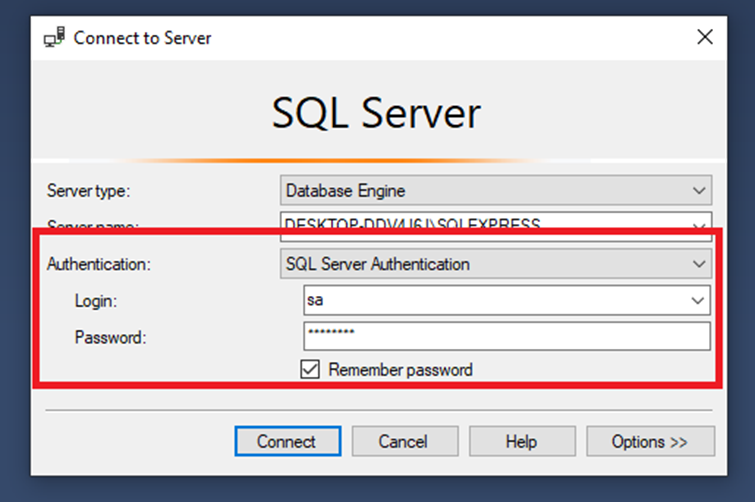Click the Password label
The width and height of the screenshot is (755, 502).
pos(110,337)
